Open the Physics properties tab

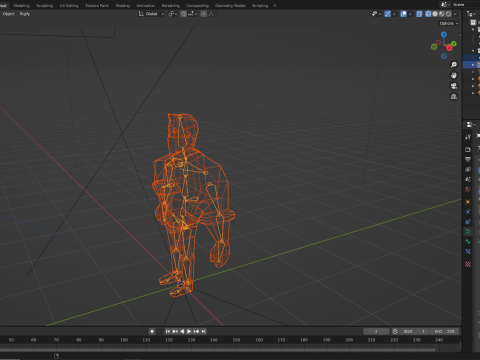[468, 212]
